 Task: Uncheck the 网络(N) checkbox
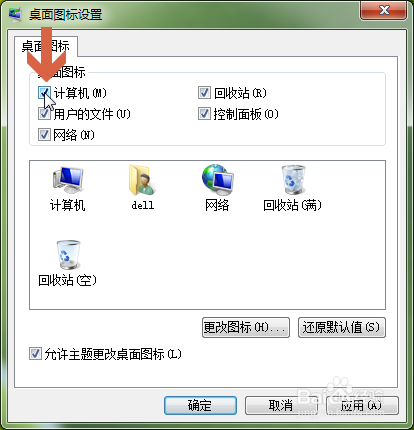coord(44,135)
